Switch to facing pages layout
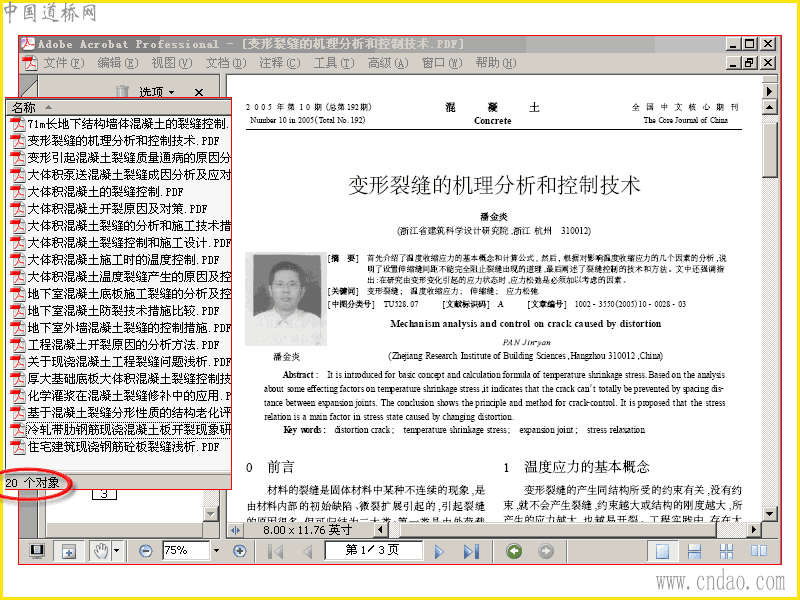The image size is (800, 600). (759, 552)
